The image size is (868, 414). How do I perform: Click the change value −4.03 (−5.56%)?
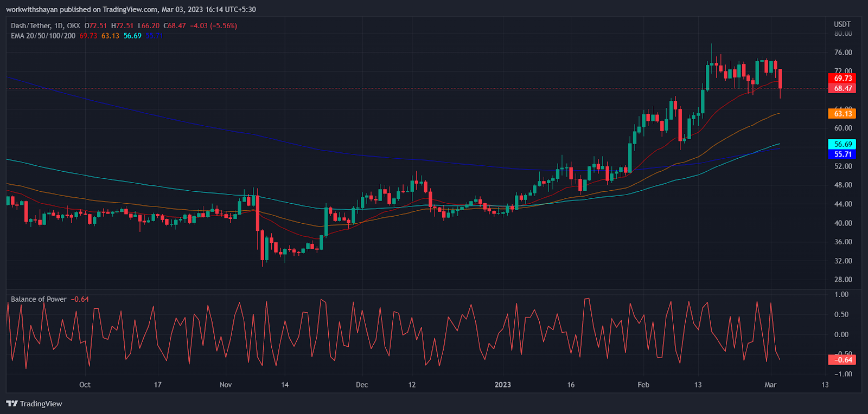point(213,25)
